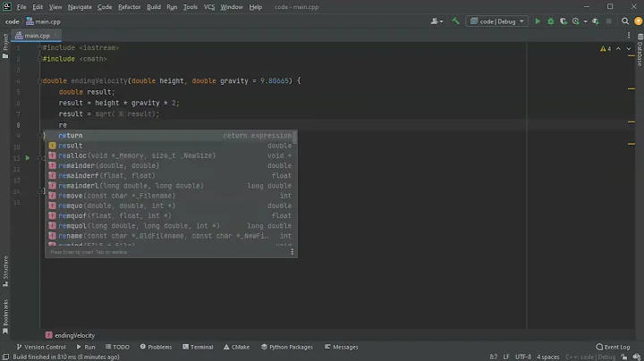Open the Run tool window

point(86,347)
